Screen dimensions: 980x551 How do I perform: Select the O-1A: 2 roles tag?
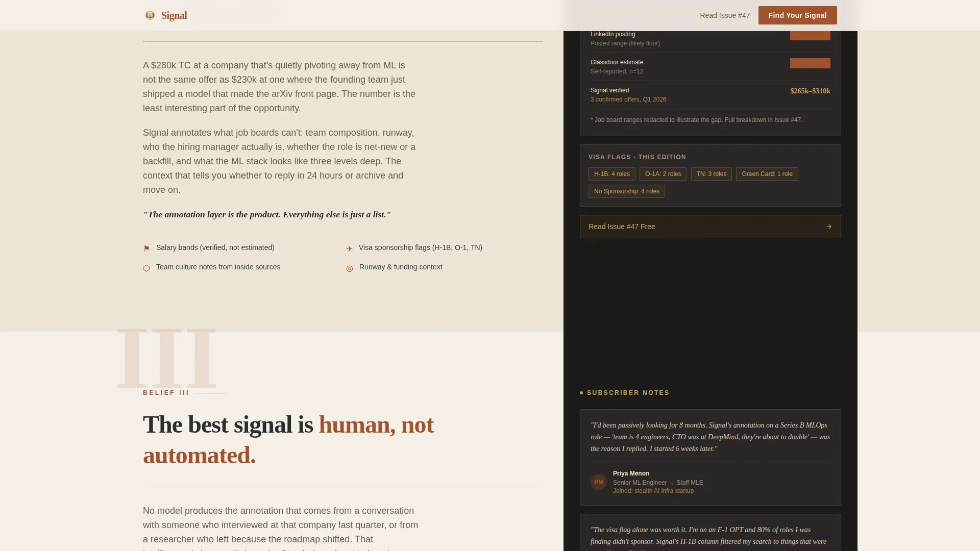click(663, 174)
